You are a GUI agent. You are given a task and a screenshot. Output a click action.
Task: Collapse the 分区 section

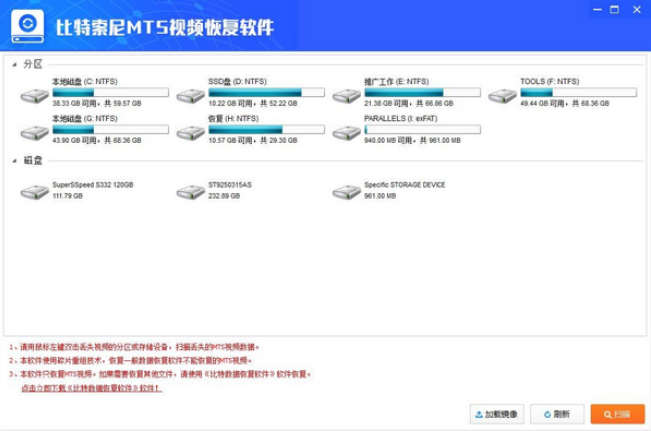click(15, 64)
